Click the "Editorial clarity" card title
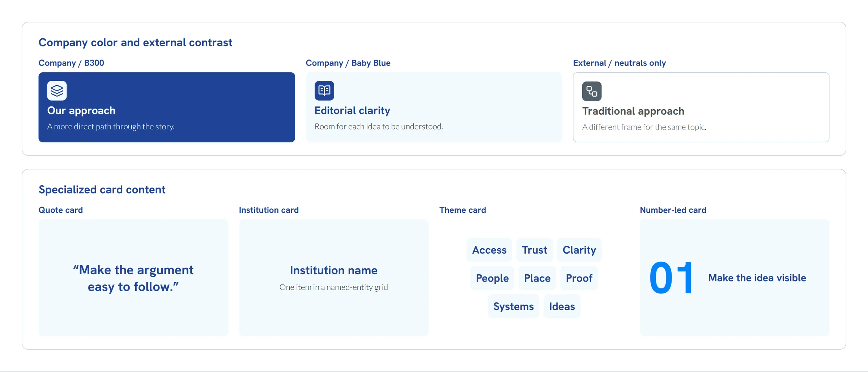This screenshot has height=372, width=868. (x=352, y=111)
